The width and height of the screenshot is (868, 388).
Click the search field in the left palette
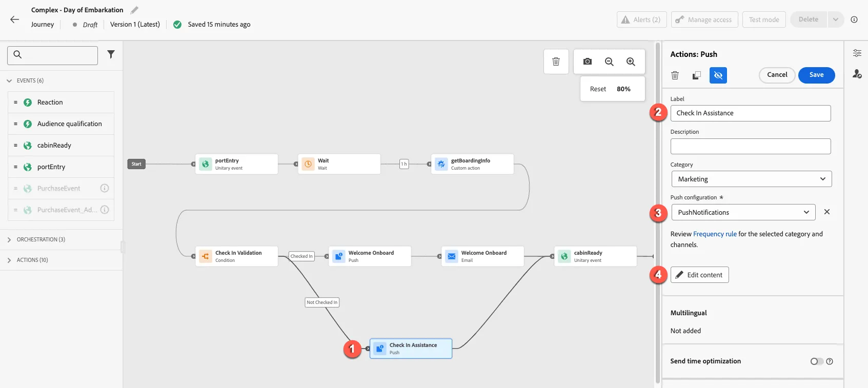click(52, 55)
